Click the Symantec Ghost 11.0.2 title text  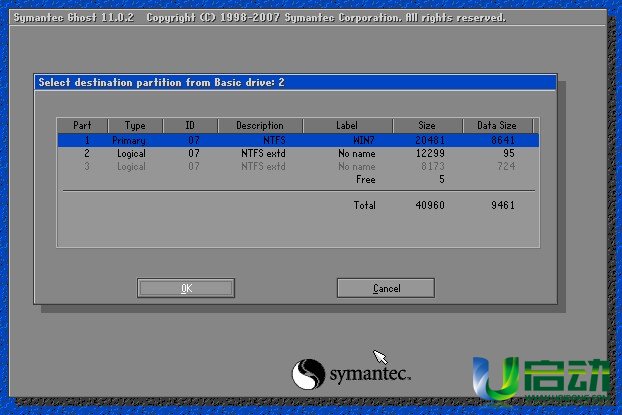74,18
